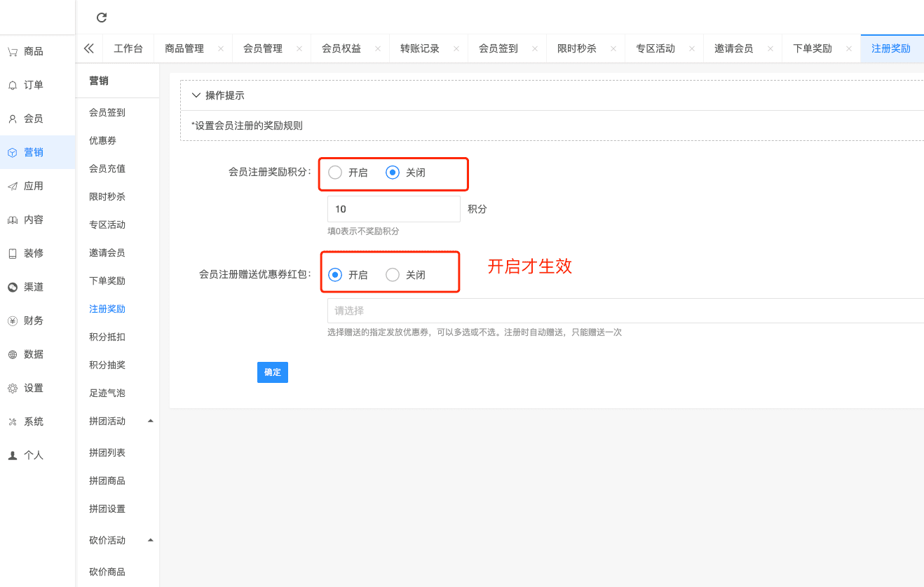Open 数据 section via globe icon
924x587 pixels.
click(13, 354)
